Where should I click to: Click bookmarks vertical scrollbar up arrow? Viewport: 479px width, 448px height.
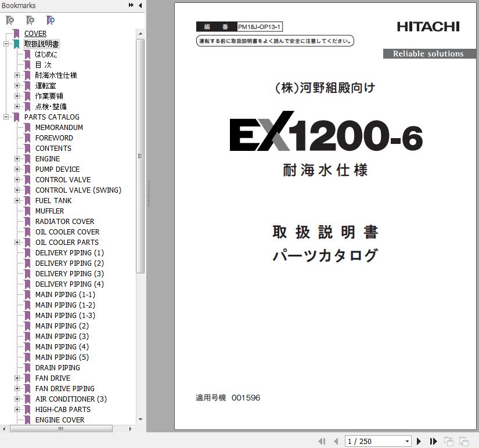(141, 34)
